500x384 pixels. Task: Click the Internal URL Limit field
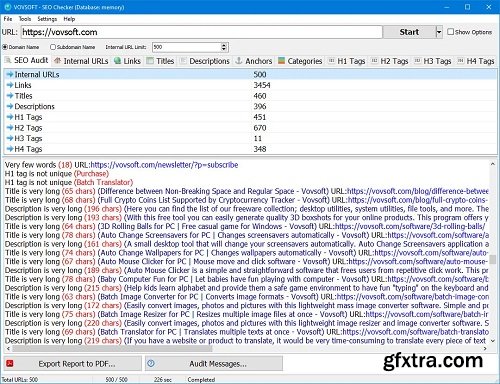(x=187, y=47)
